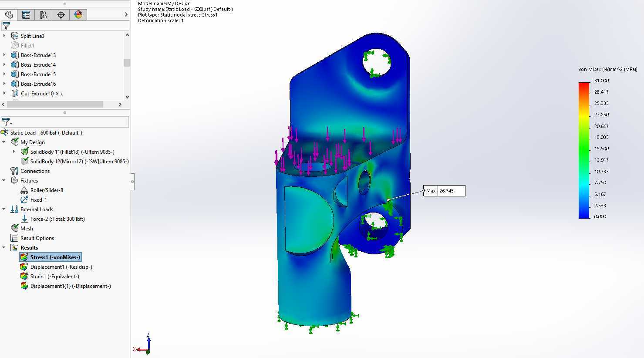
Task: Click the von Mises color legend bar
Action: coord(583,150)
